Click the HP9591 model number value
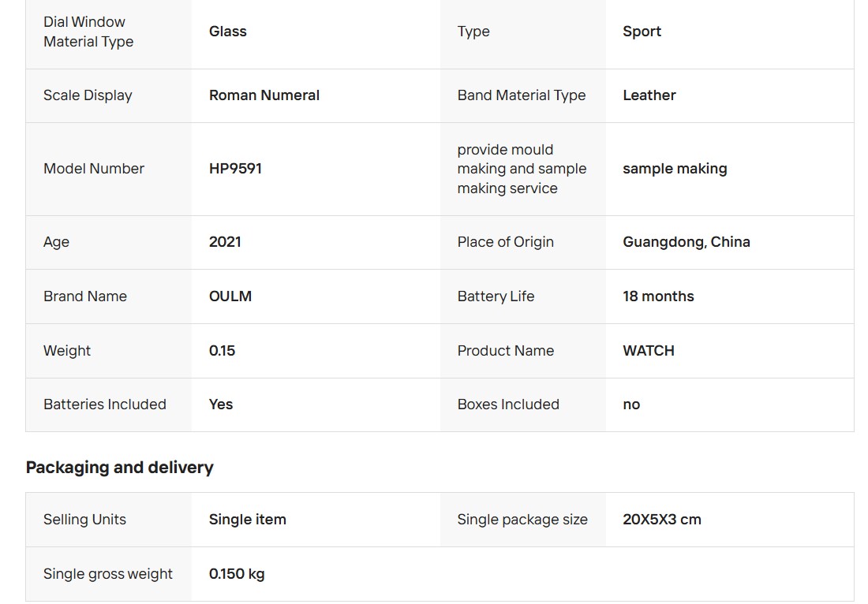Screen dimensions: 868x604 [235, 169]
